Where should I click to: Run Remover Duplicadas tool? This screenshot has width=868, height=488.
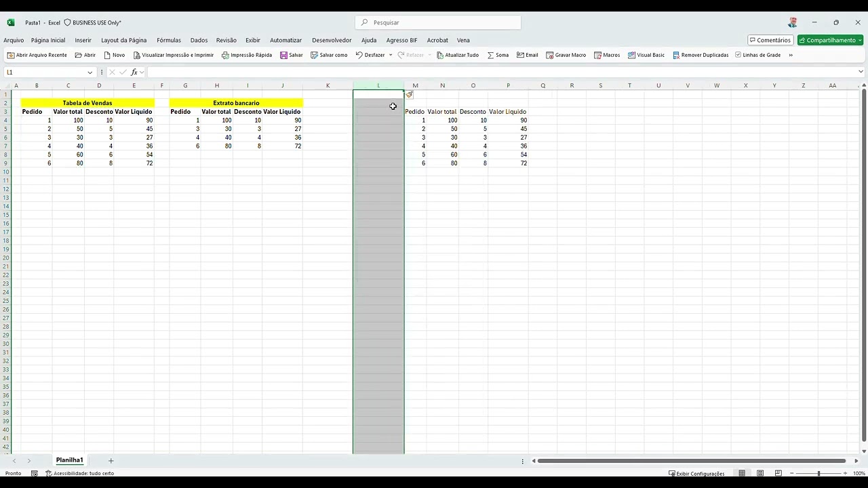(x=701, y=55)
